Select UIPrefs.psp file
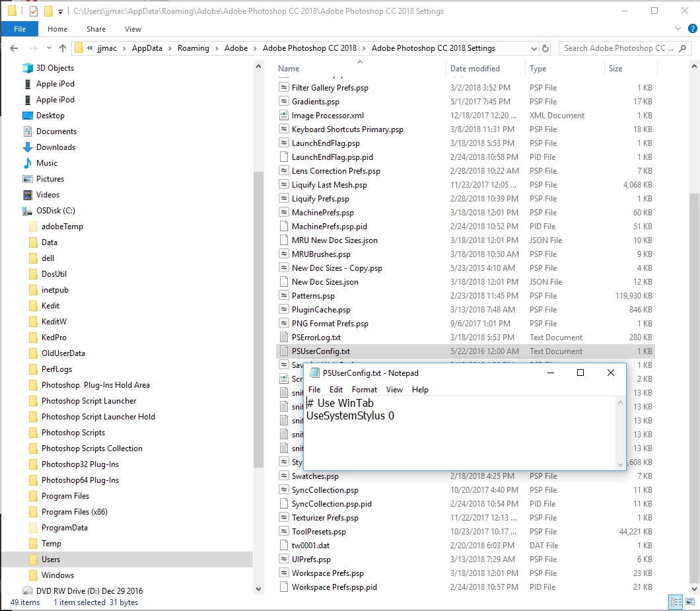Screen dimensions: 700x611 pos(311,559)
